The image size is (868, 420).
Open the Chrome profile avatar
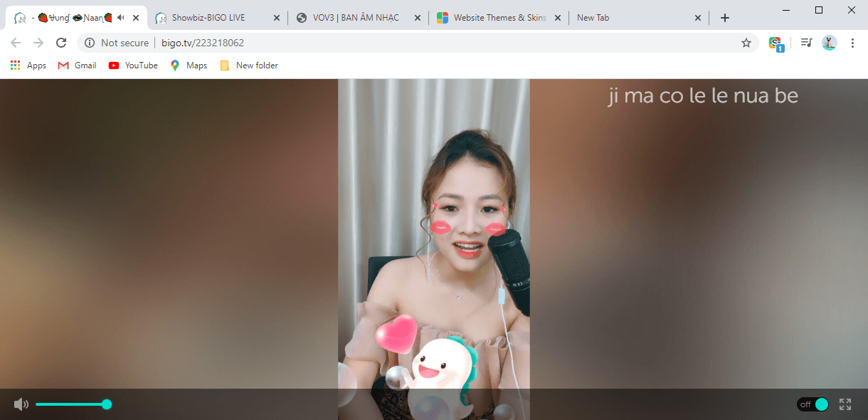830,43
